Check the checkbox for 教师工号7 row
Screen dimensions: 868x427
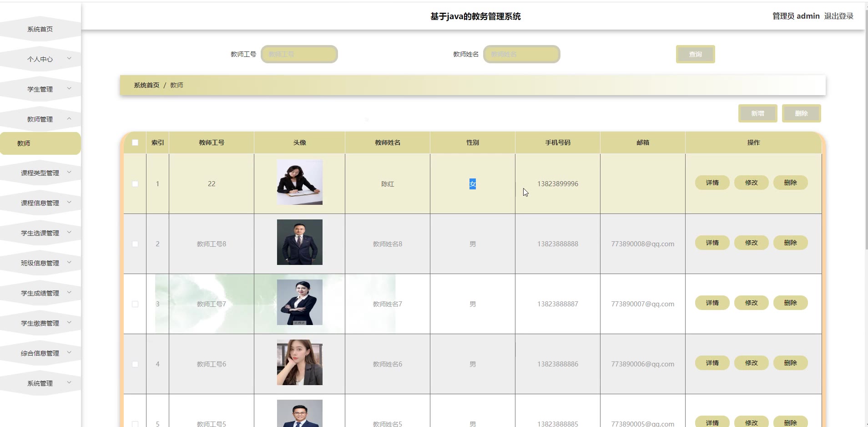pos(135,304)
